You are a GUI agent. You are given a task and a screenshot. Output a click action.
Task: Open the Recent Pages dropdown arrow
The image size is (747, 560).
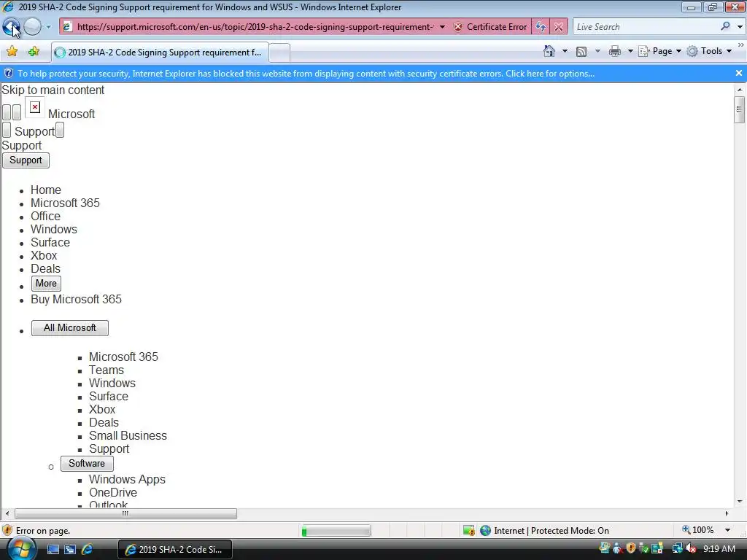click(48, 27)
